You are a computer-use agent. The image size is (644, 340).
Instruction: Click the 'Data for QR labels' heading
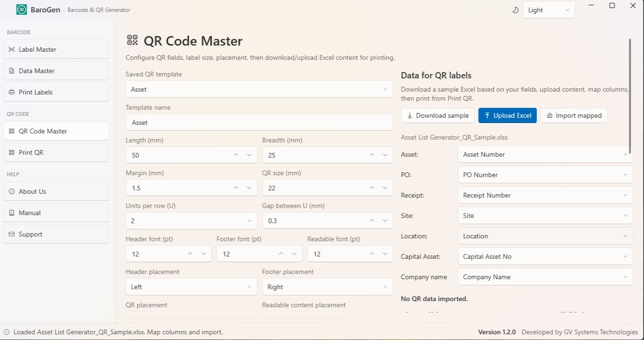(x=436, y=76)
